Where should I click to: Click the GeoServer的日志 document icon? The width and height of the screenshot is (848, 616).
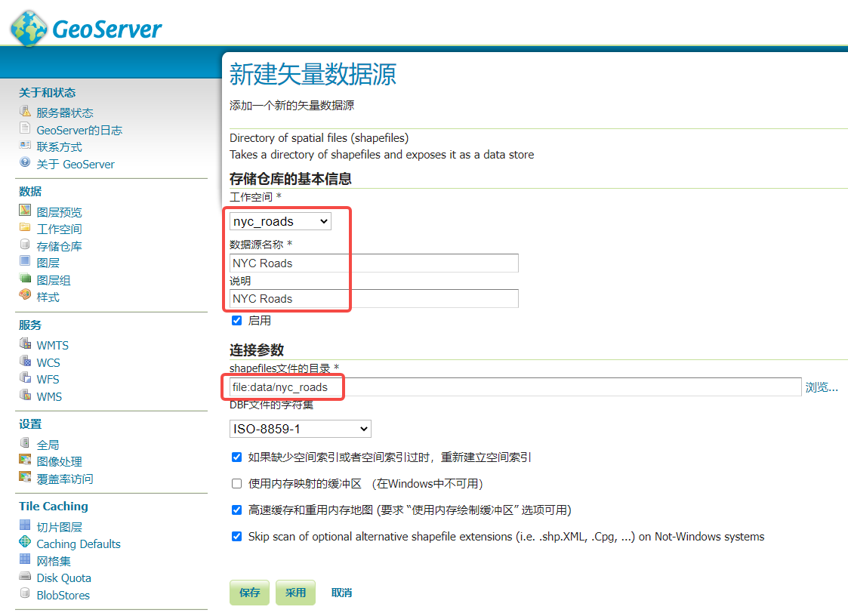click(x=25, y=128)
